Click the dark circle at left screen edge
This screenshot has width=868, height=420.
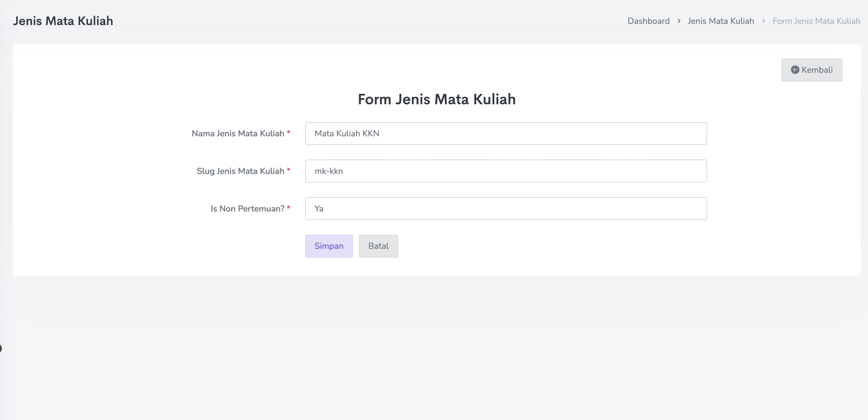pyautogui.click(x=1, y=348)
